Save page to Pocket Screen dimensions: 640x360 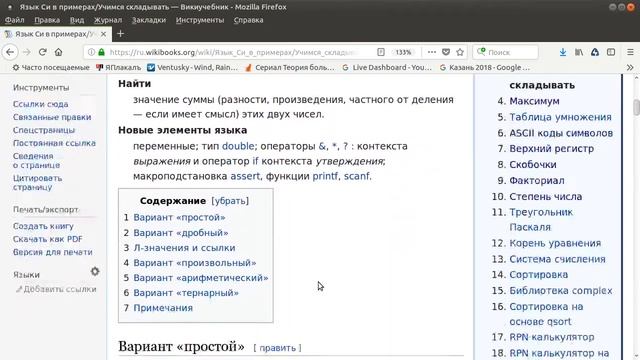446,52
